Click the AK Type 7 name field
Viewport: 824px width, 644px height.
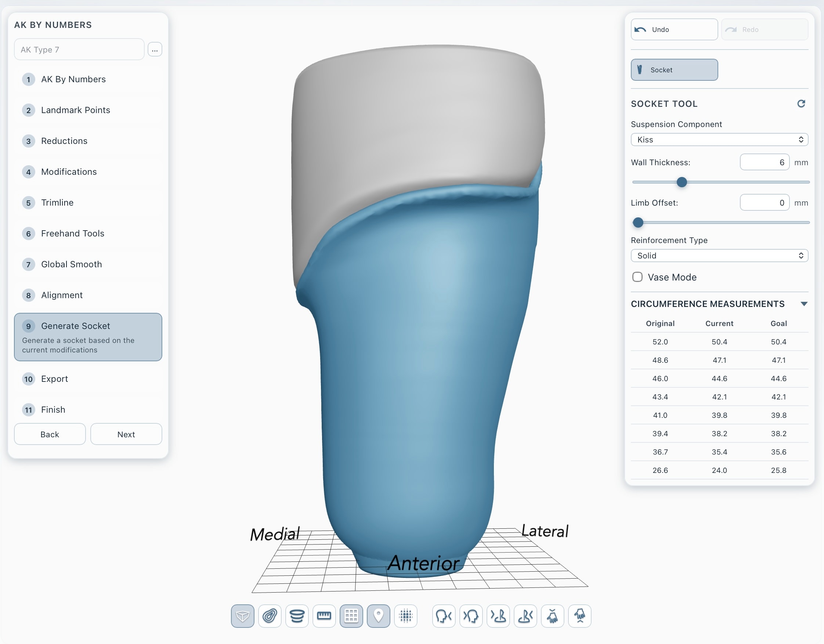[x=79, y=50]
